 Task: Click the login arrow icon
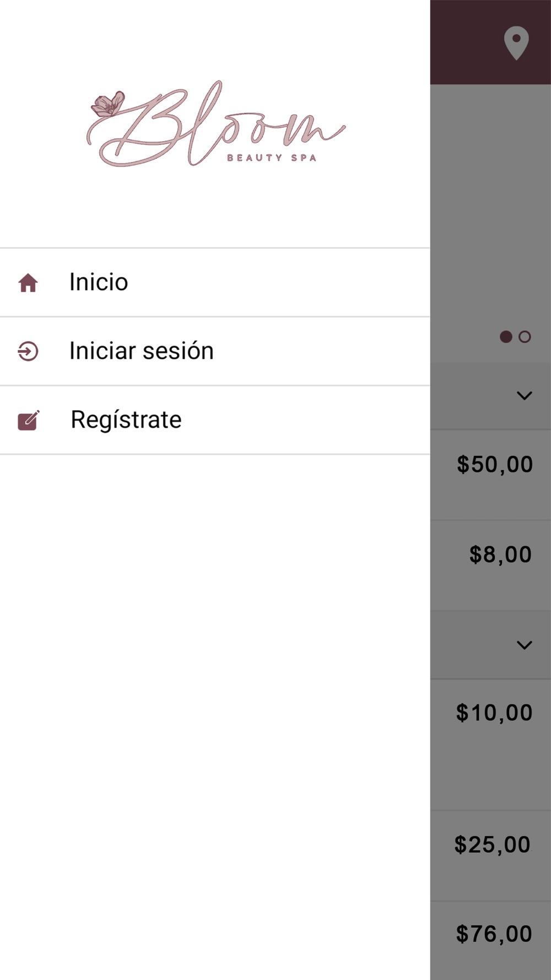[28, 351]
